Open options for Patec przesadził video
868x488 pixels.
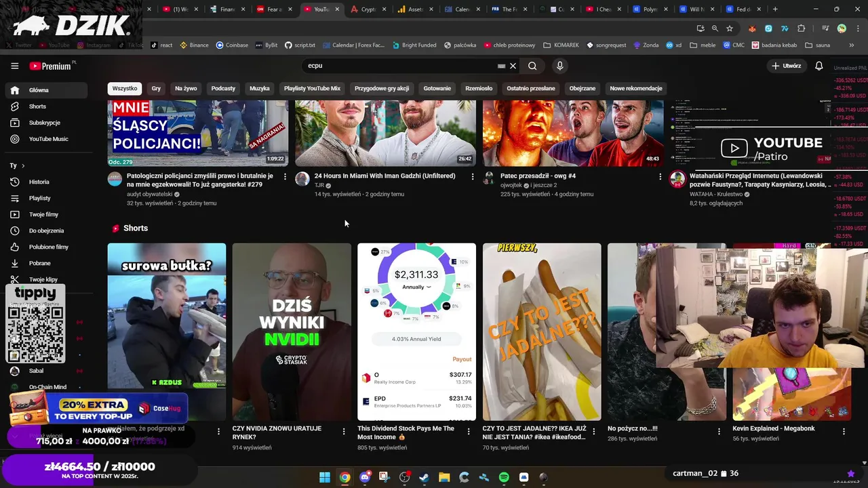660,176
